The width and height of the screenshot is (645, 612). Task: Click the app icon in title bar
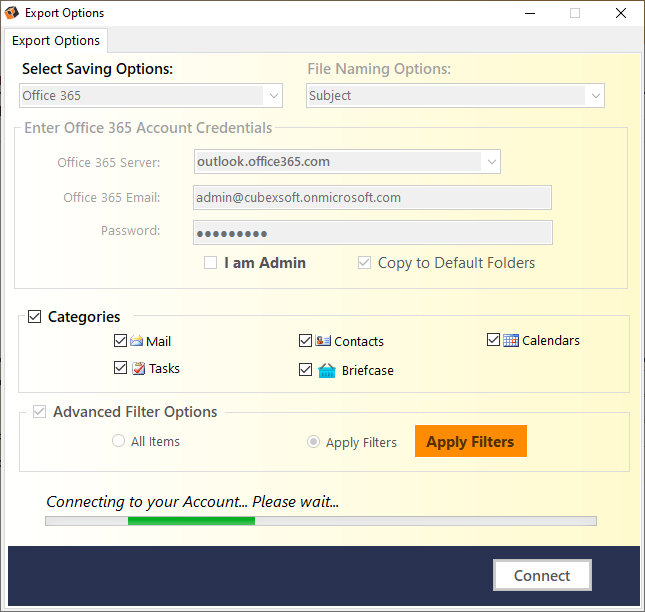[12, 13]
